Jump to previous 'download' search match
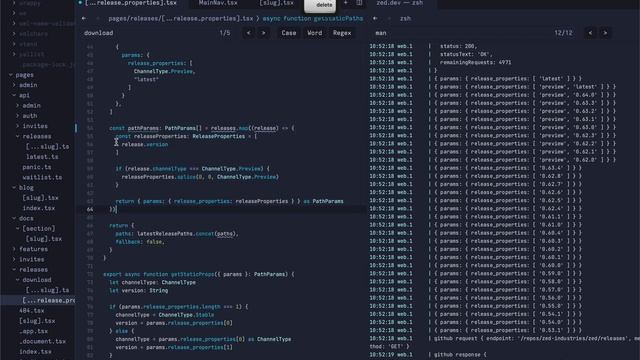640x360 pixels. [x=249, y=33]
